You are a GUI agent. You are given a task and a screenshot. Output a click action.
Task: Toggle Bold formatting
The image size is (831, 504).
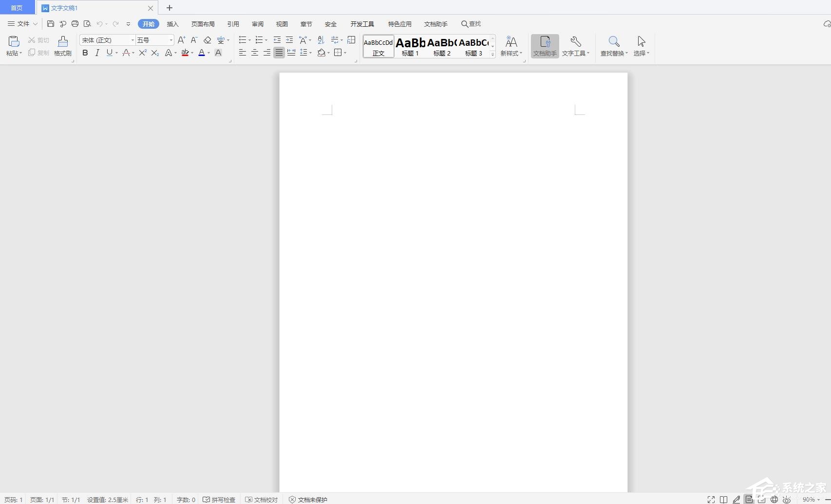(85, 53)
